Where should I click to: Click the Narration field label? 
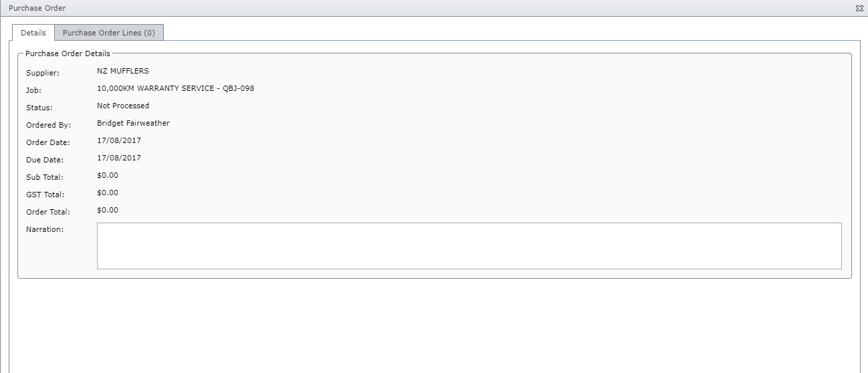45,229
